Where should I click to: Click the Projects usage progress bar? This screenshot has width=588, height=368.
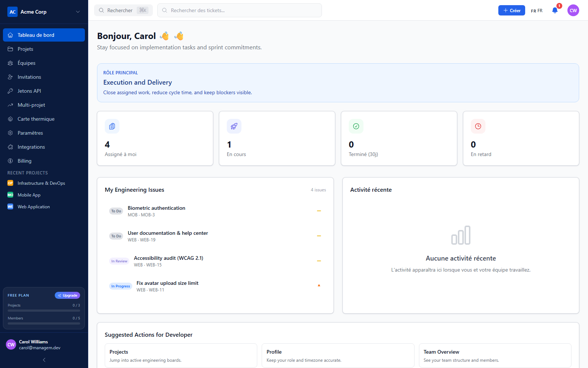[44, 311]
